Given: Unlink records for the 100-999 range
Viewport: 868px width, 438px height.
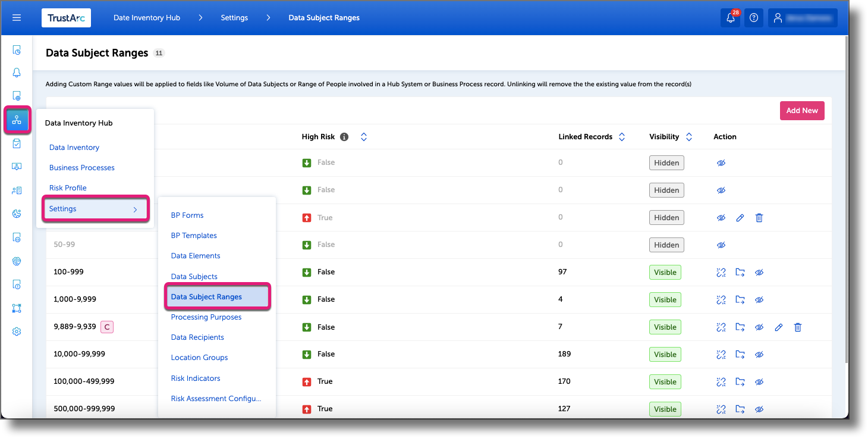Looking at the screenshot, I should [721, 272].
